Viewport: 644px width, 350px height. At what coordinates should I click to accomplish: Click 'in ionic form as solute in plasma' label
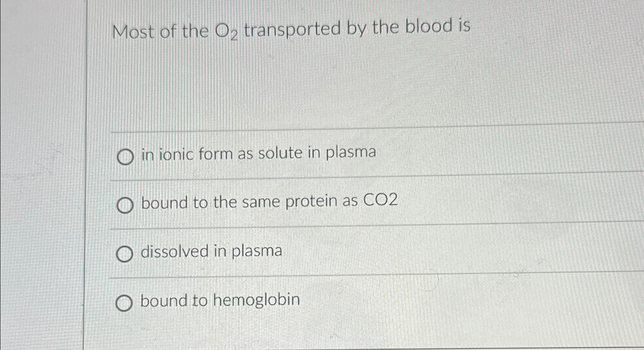point(258,153)
